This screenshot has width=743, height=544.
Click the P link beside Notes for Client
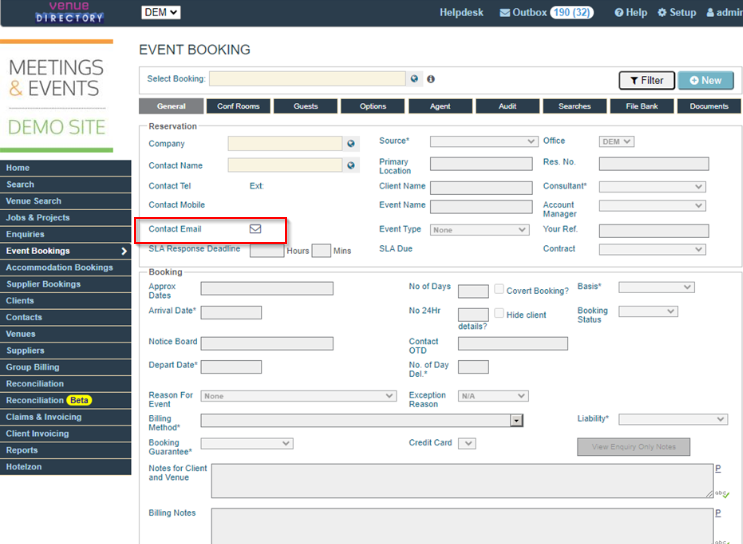tap(718, 469)
